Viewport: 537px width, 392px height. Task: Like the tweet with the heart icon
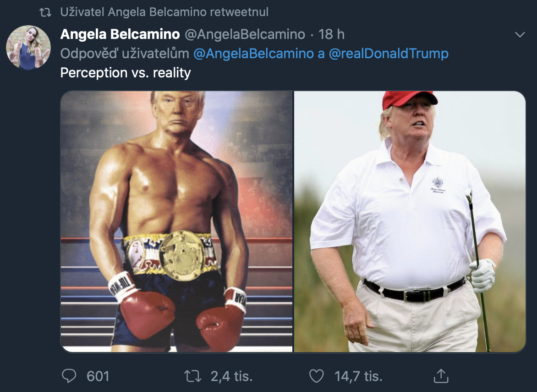(317, 376)
